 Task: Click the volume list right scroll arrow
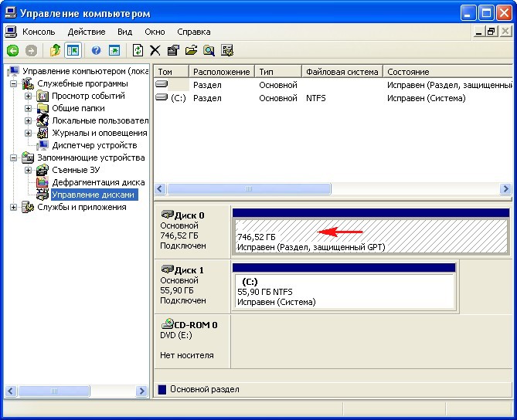pos(505,188)
